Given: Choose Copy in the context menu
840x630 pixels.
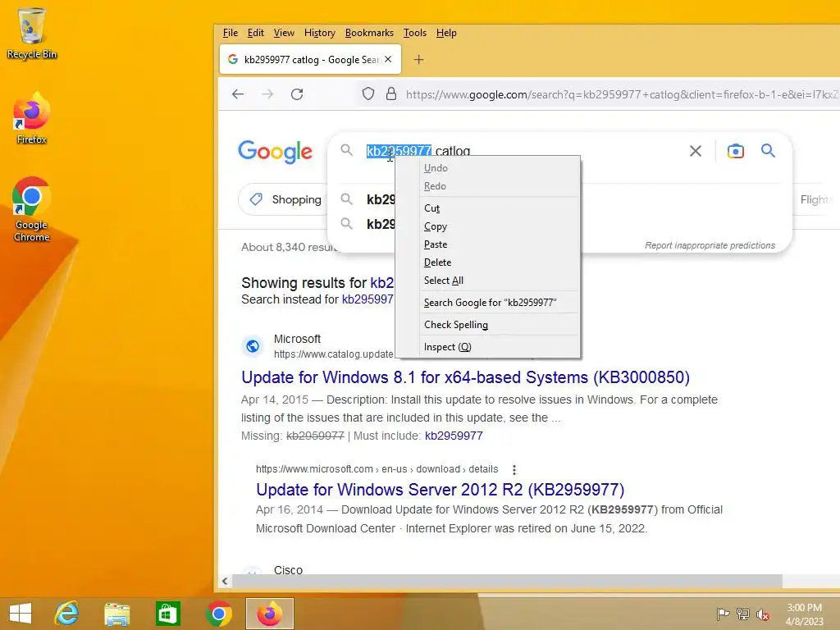Looking at the screenshot, I should point(487,226).
